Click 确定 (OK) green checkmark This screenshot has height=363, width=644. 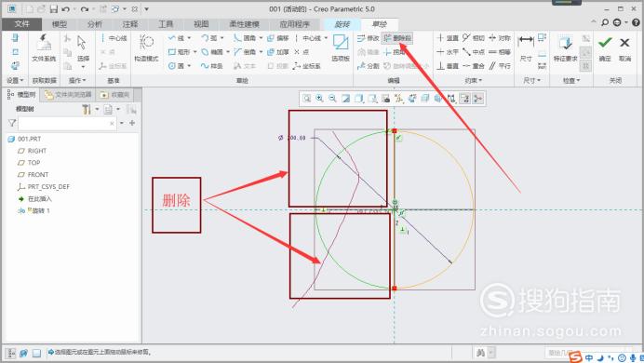coord(605,48)
